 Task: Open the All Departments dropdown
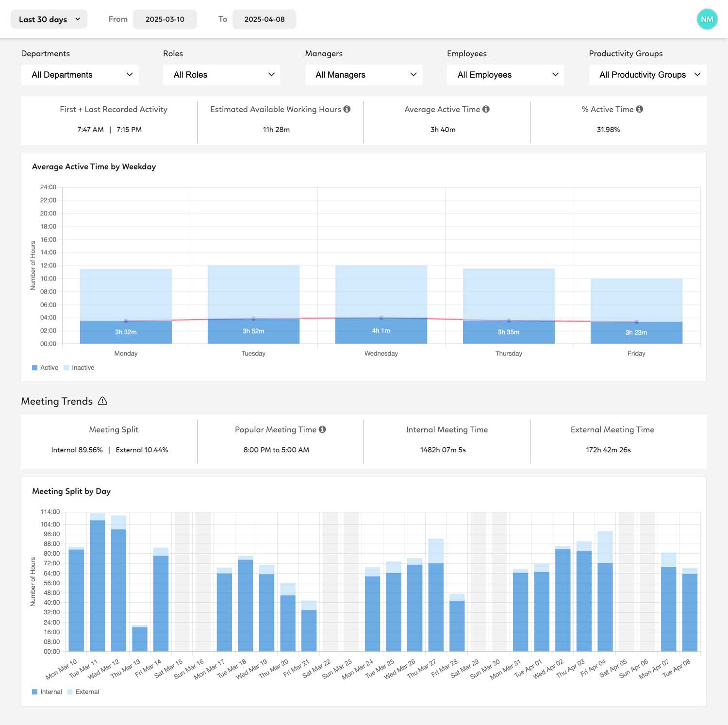click(x=80, y=75)
